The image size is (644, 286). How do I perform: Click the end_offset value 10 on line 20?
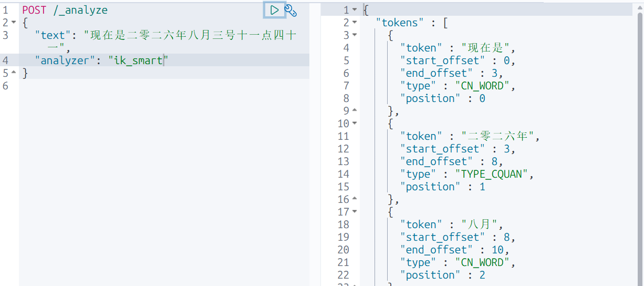(x=497, y=250)
